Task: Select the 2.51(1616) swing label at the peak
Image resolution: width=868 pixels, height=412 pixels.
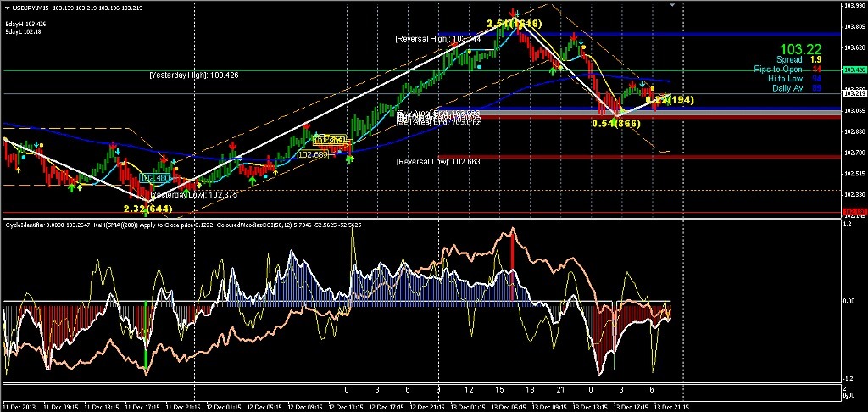Action: [x=515, y=23]
